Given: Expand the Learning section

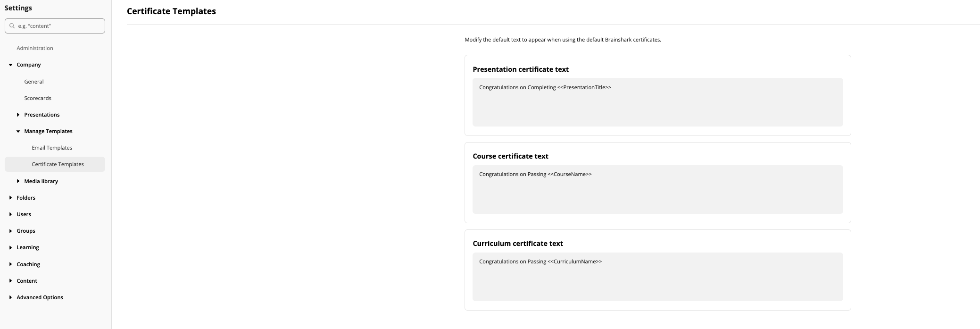Looking at the screenshot, I should click(10, 247).
